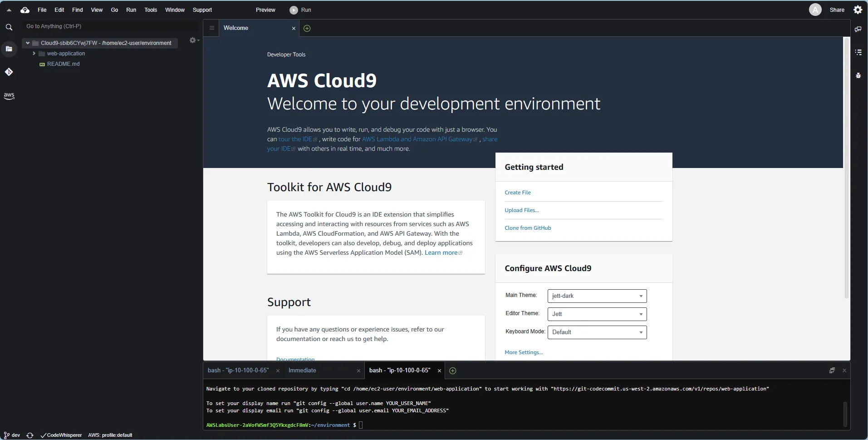The height and width of the screenshot is (440, 868).
Task: Open the View menu
Action: pos(97,10)
